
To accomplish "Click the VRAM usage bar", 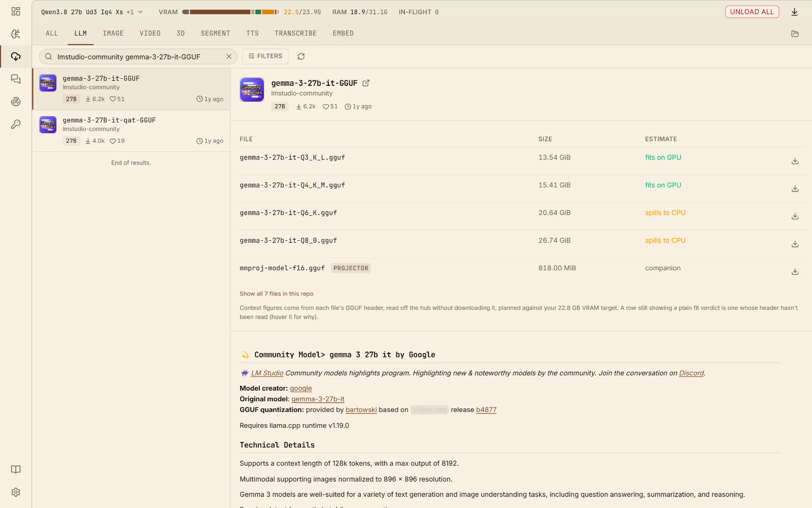I will coord(231,12).
